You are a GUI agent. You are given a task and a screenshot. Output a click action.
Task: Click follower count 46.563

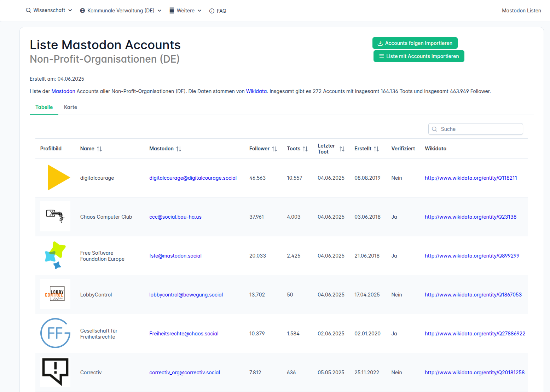257,178
